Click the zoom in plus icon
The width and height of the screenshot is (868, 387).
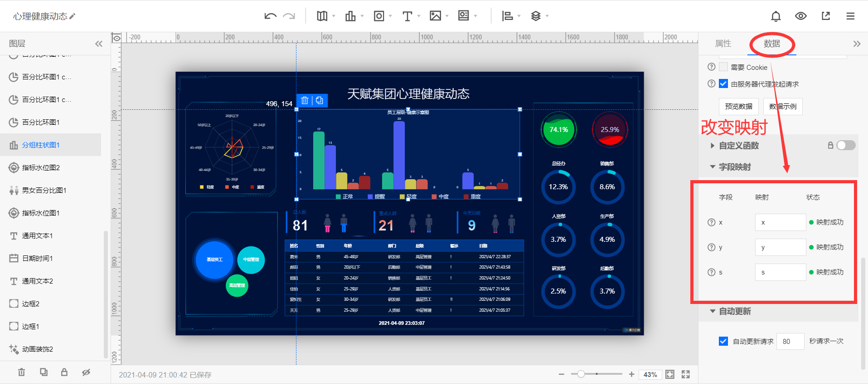pyautogui.click(x=631, y=374)
